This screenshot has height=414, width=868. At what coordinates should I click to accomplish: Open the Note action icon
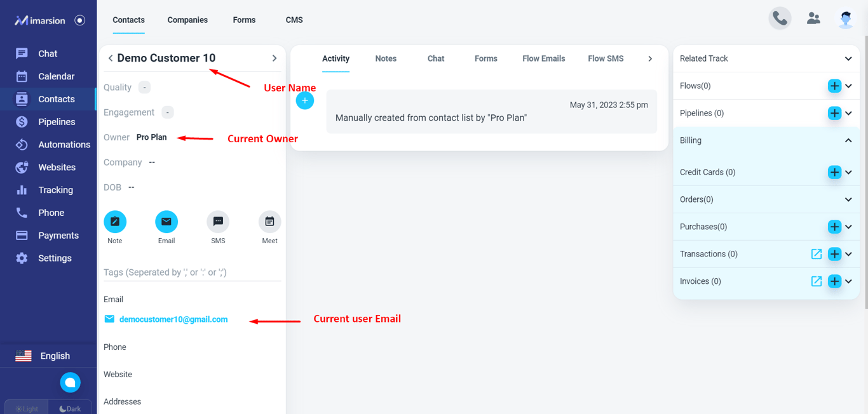[115, 222]
